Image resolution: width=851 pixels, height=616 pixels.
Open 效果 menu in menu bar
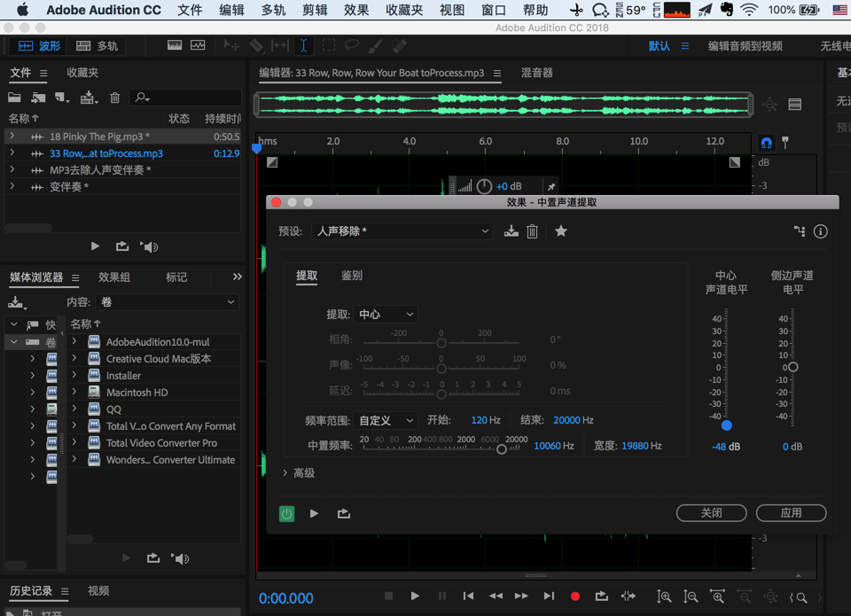pyautogui.click(x=356, y=10)
